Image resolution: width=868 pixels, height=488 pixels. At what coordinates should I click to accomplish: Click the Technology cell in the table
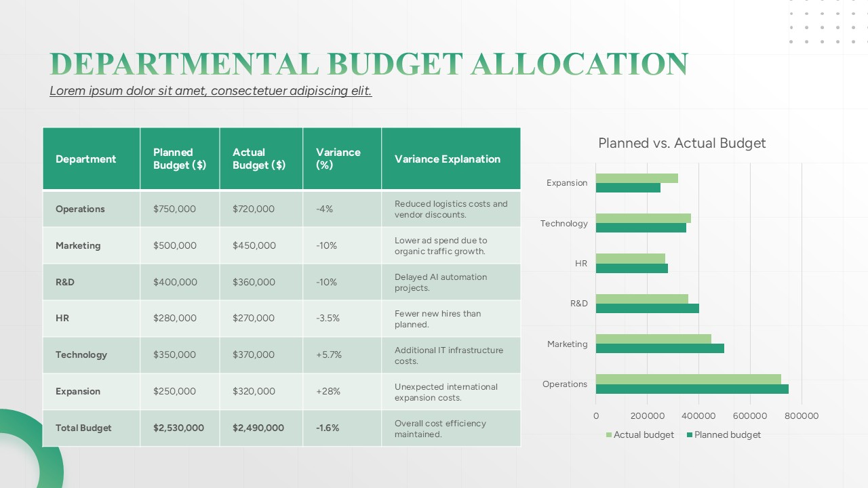[92, 355]
